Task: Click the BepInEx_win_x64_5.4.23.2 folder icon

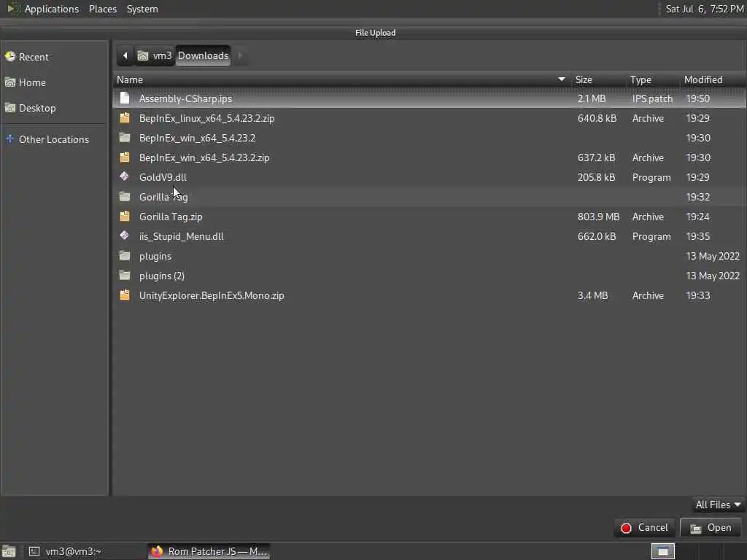Action: click(x=125, y=138)
